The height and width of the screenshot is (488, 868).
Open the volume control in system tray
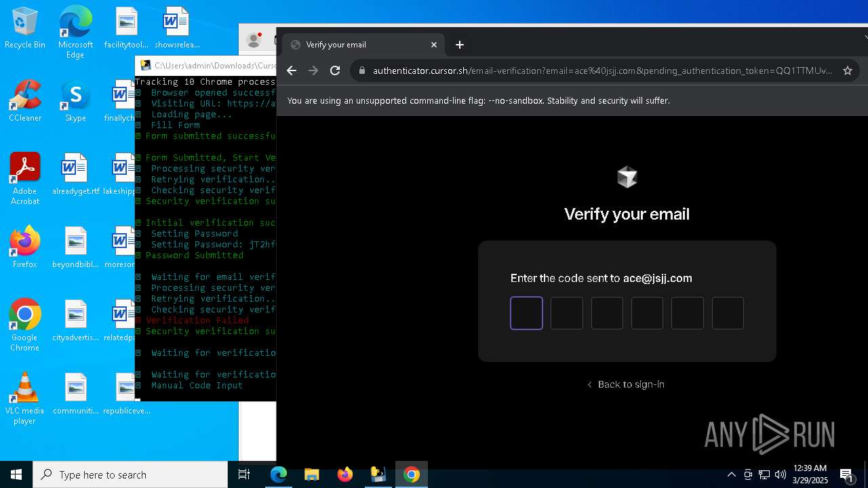pyautogui.click(x=781, y=474)
